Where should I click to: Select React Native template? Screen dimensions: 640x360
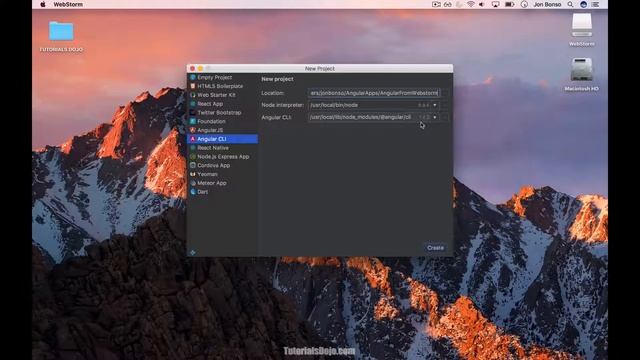click(222, 148)
